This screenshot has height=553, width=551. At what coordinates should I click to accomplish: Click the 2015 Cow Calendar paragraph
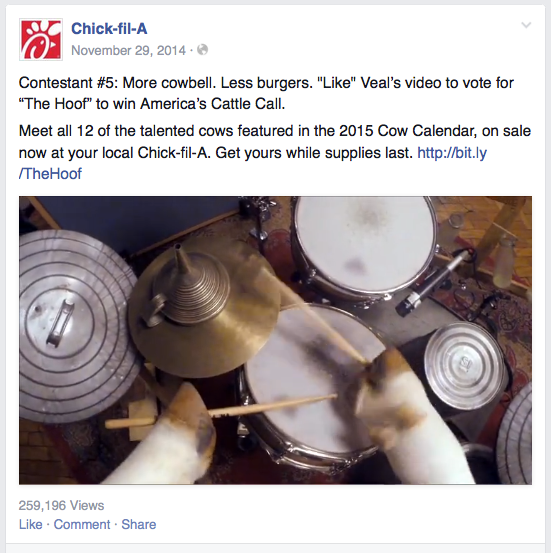click(x=275, y=152)
